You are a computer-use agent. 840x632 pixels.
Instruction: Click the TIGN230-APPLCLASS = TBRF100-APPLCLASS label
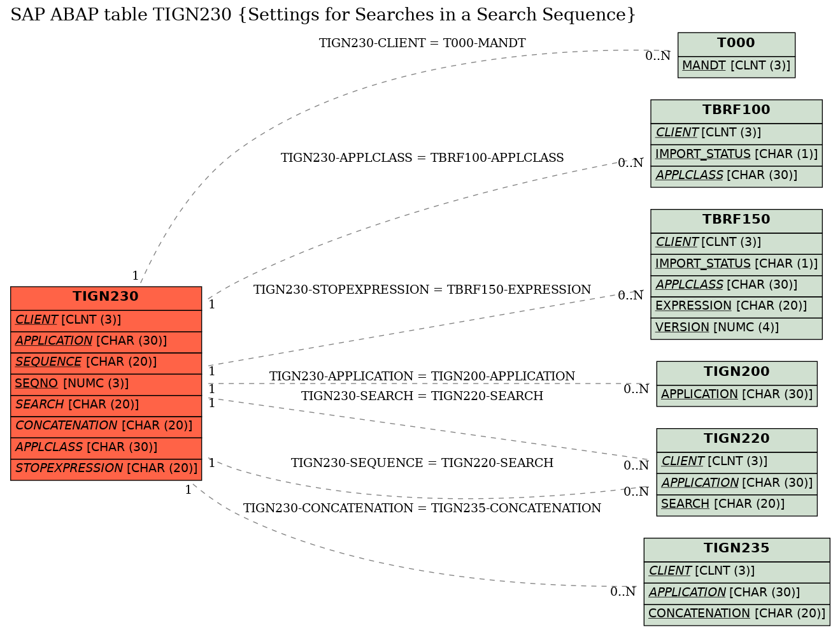click(422, 158)
